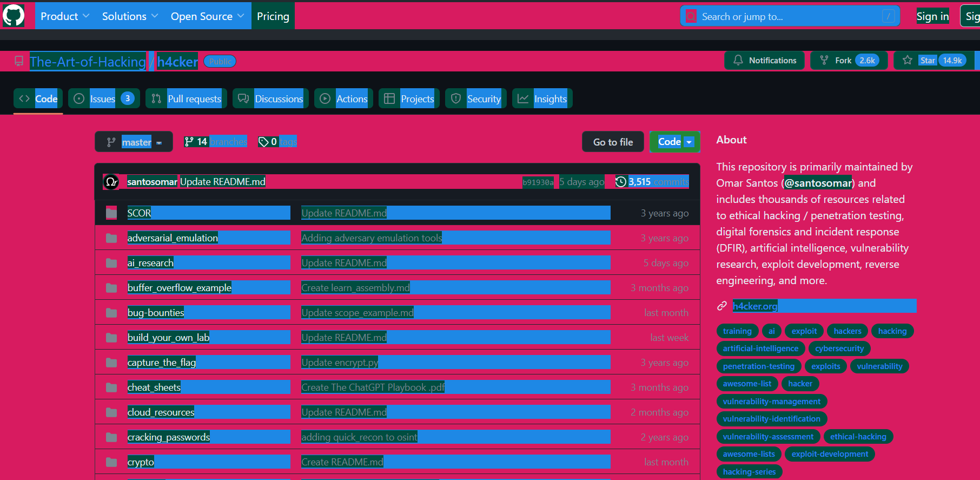The image size is (980, 480).
Task: Click the search magnifier icon
Action: (691, 16)
